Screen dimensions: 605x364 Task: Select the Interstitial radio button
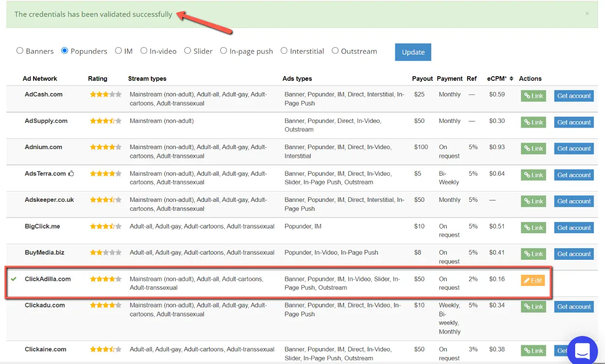[x=284, y=51]
